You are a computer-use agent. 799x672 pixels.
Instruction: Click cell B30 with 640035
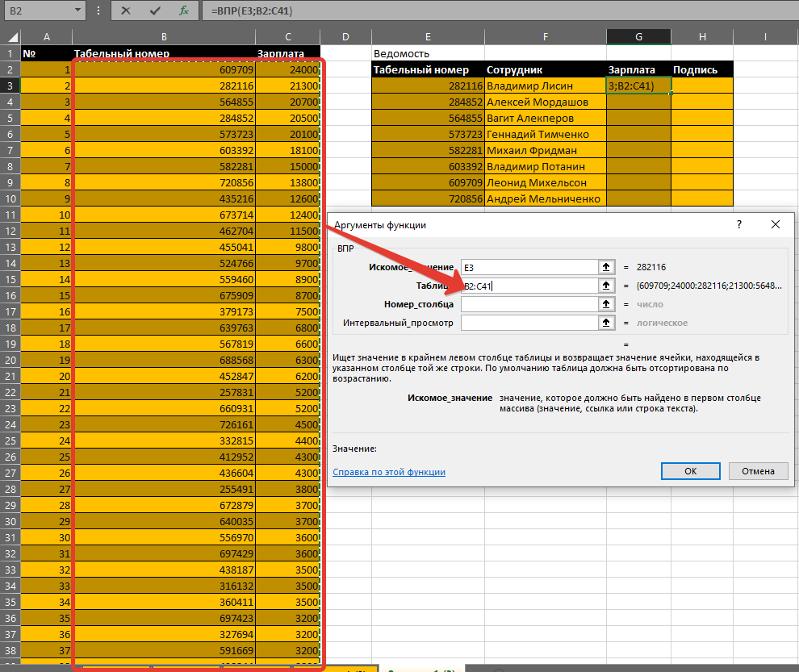[x=164, y=521]
